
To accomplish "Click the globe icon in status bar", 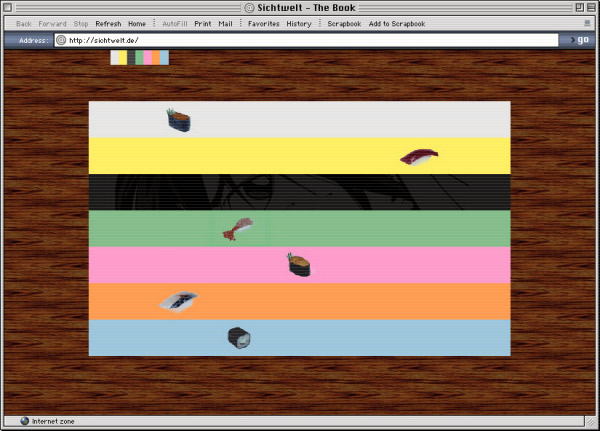I will [24, 421].
